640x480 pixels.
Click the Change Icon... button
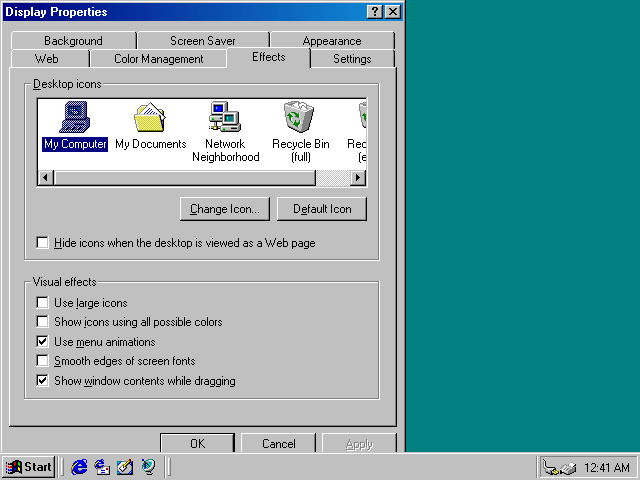point(225,209)
